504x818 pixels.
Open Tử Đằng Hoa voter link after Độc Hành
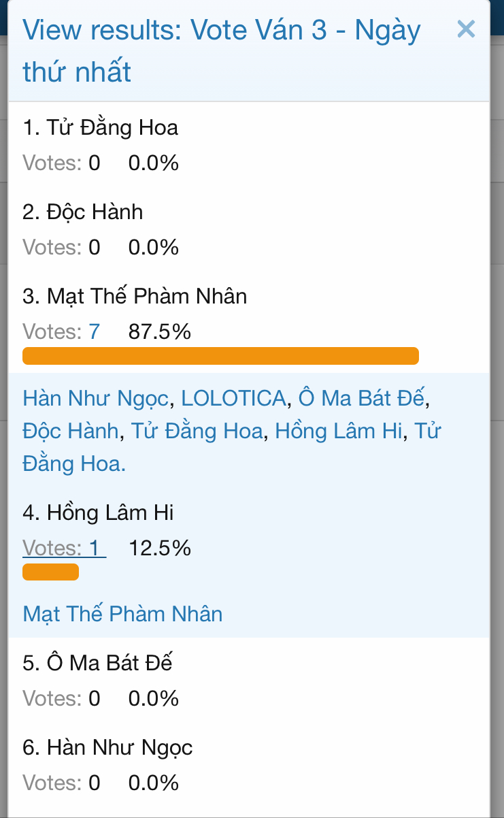click(197, 431)
